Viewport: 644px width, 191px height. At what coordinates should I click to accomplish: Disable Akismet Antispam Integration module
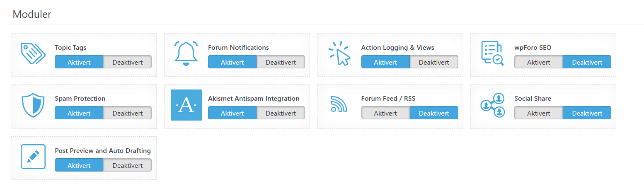(281, 113)
